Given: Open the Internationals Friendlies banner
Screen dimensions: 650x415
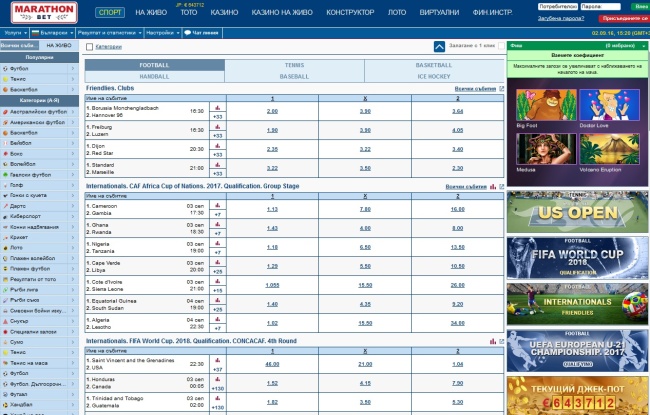Looking at the screenshot, I should click(577, 304).
